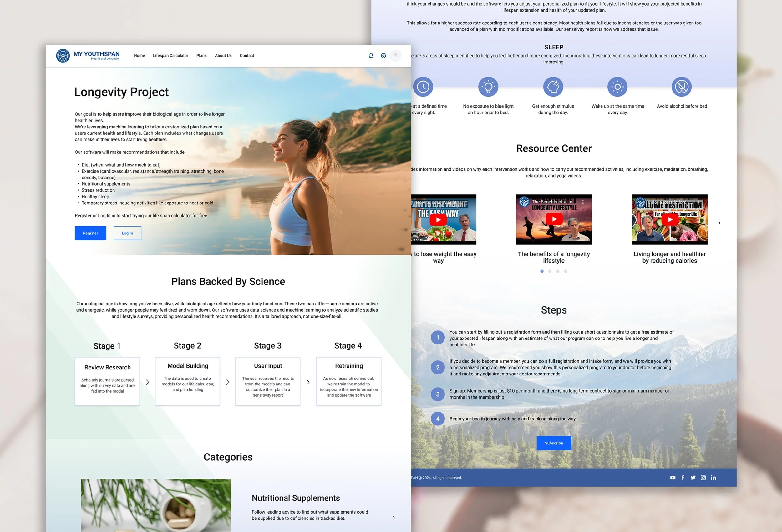
Task: Select the second carousel pagination dot
Action: pyautogui.click(x=550, y=271)
